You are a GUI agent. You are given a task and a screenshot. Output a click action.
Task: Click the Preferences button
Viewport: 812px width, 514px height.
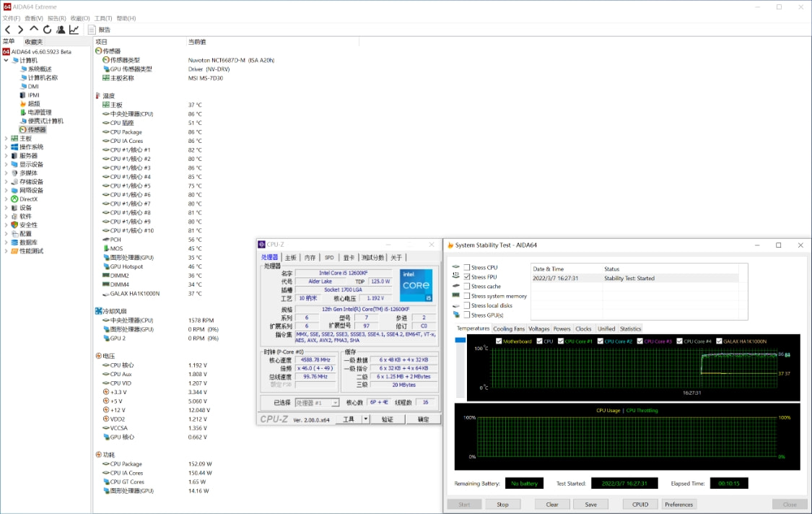click(678, 505)
